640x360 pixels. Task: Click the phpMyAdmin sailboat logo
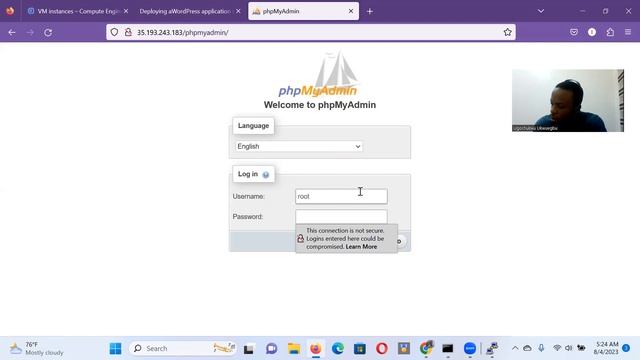319,74
